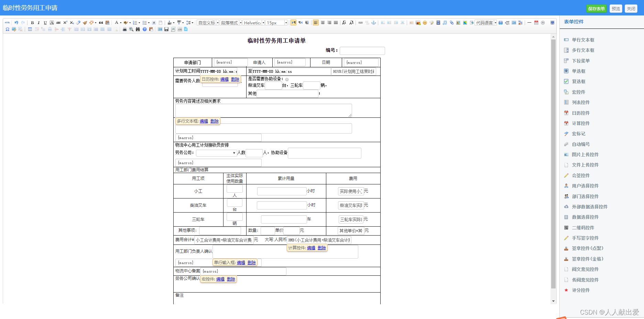Toggle left-to-right text direction
Image resolution: width=644 pixels, height=319 pixels.
click(293, 23)
